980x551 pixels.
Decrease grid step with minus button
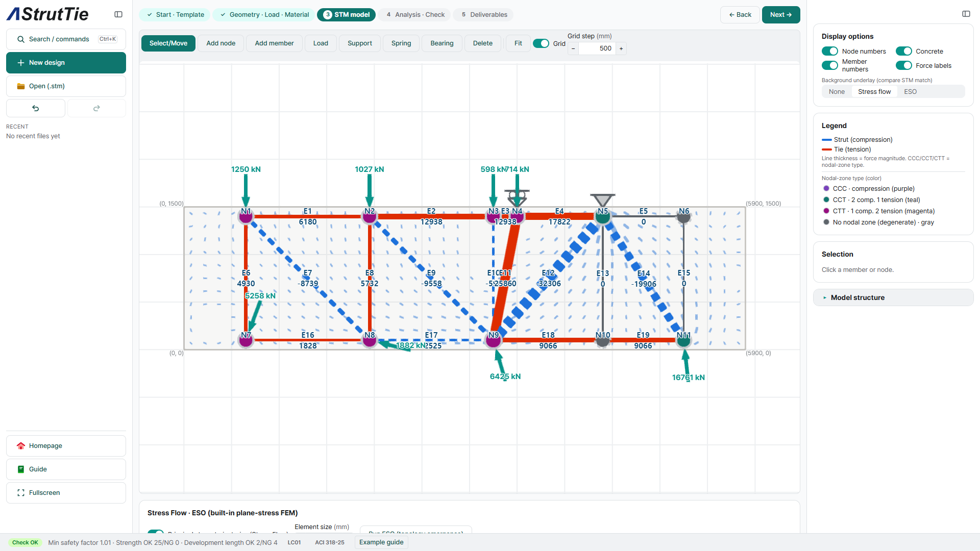click(x=573, y=48)
